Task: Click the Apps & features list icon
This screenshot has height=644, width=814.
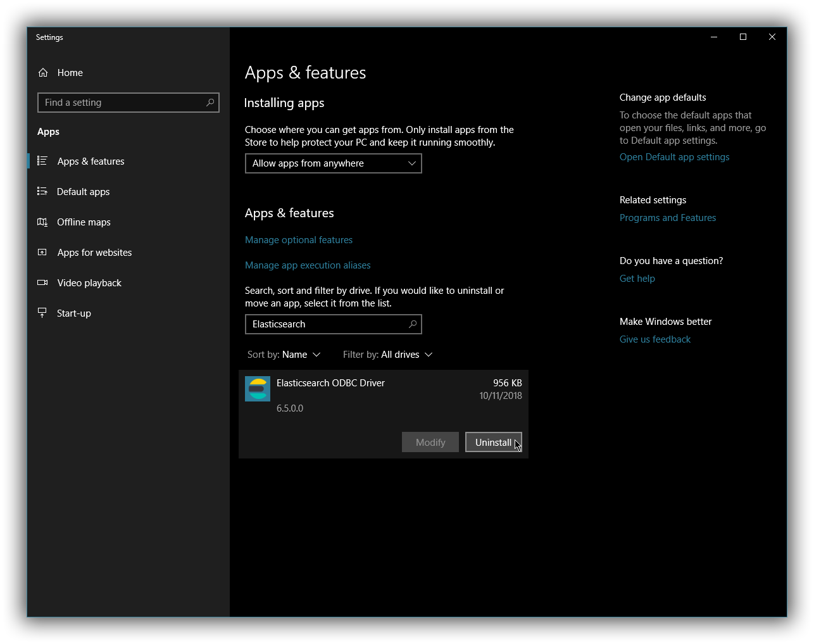Action: tap(42, 161)
